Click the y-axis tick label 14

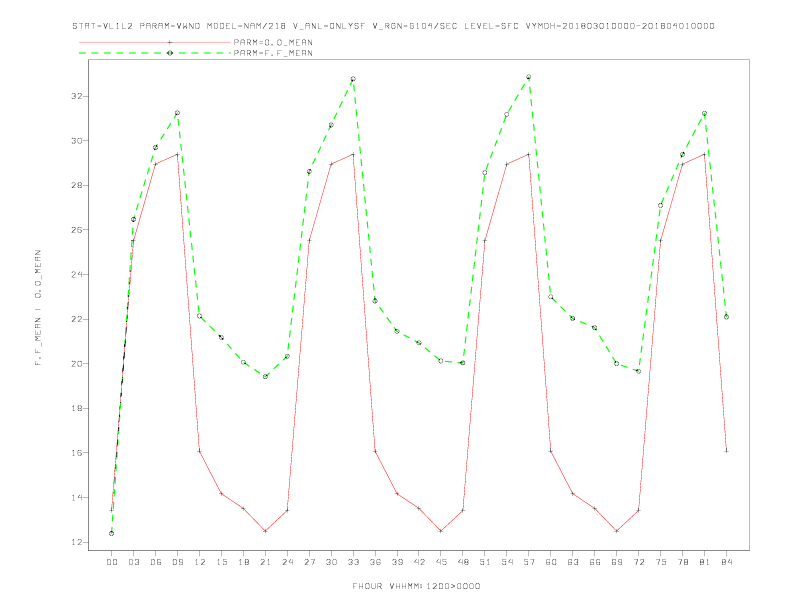[77, 497]
